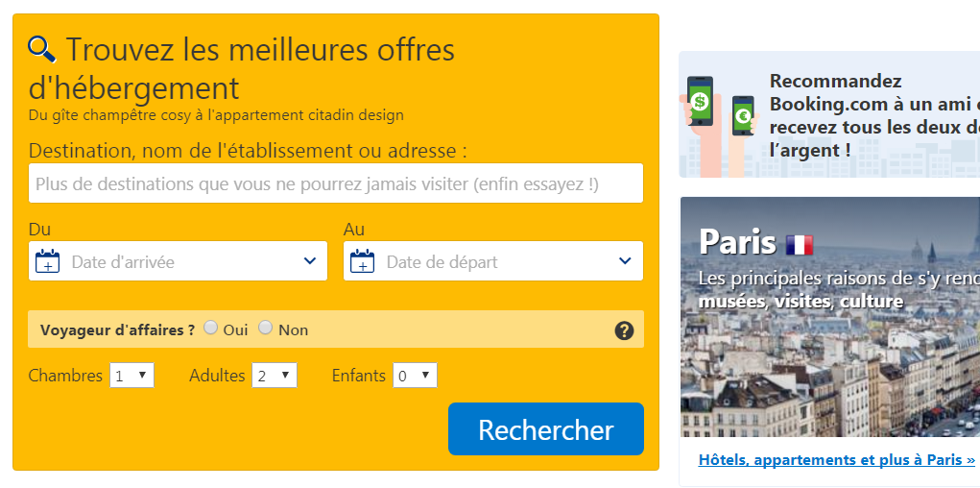The width and height of the screenshot is (980, 488).
Task: Select Oui for business traveler
Action: tap(211, 328)
